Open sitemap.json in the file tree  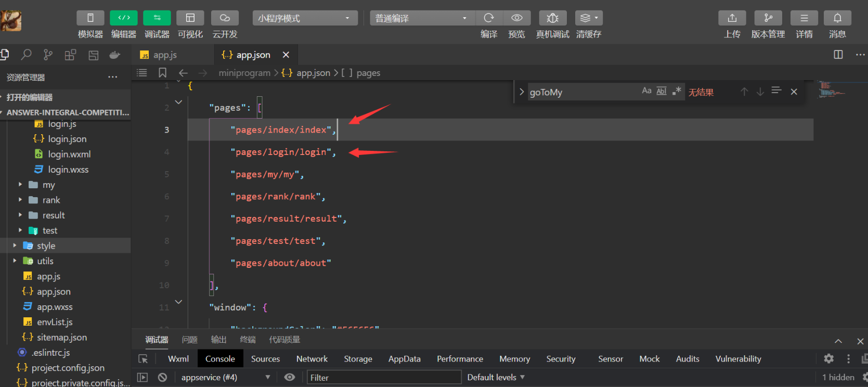tap(61, 337)
